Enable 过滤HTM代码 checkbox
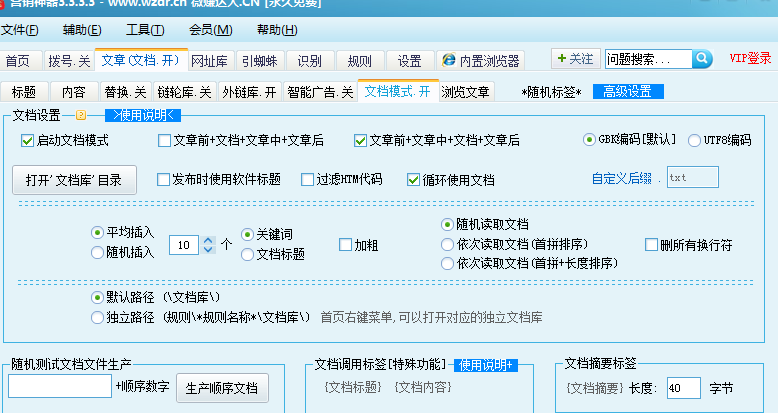778x413 pixels. coord(342,179)
